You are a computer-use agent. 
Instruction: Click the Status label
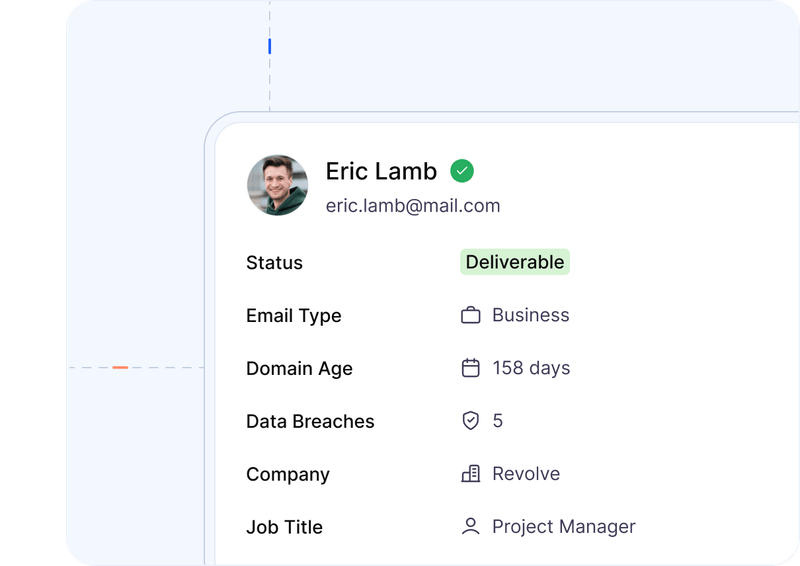[274, 263]
